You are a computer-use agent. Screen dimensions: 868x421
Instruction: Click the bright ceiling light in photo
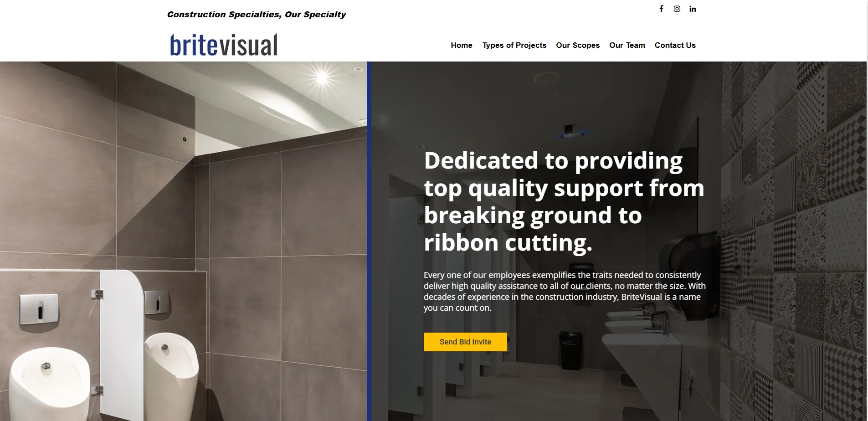point(322,77)
